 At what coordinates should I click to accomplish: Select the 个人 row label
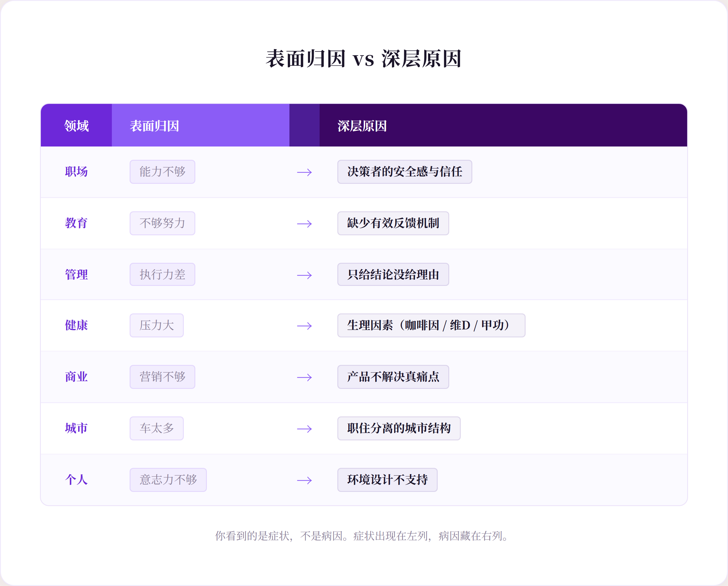pos(76,480)
